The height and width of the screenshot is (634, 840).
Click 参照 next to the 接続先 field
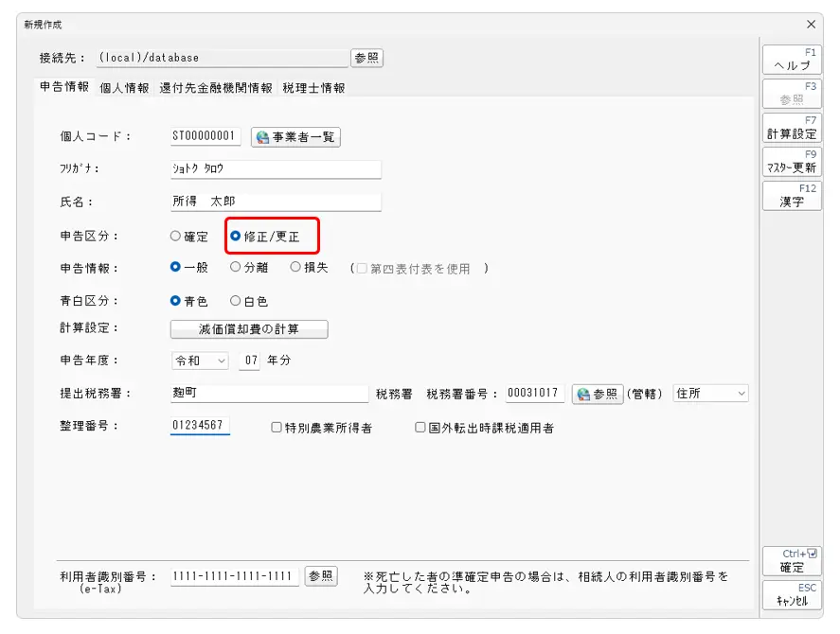(x=366, y=58)
